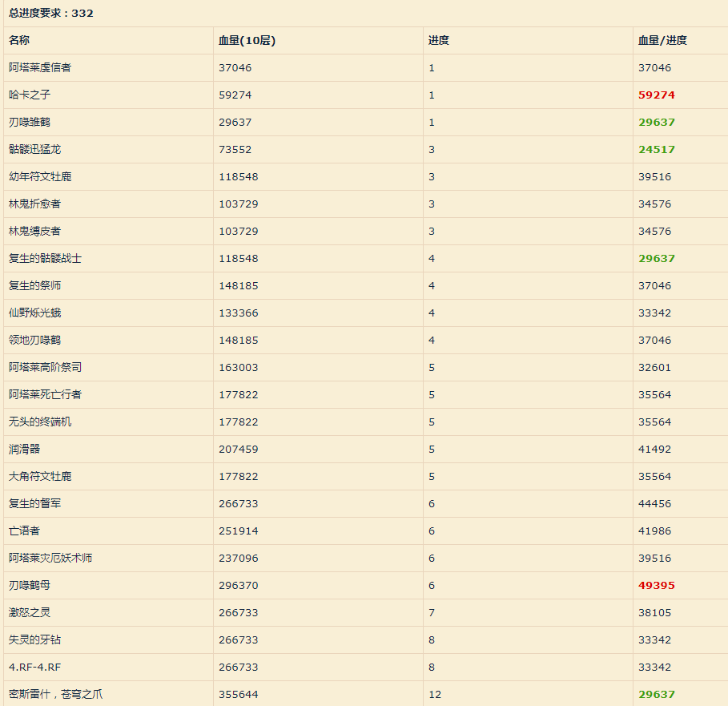This screenshot has height=706, width=728.
Task: Sort by 进度 column header
Action: coord(435,39)
